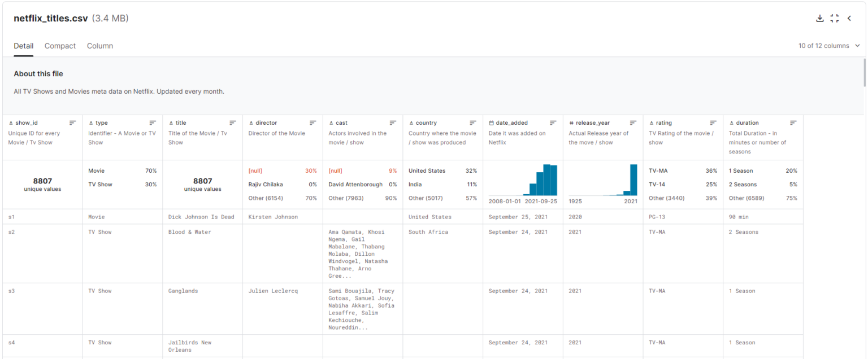Click the numeric # icon on release_year header

point(570,122)
